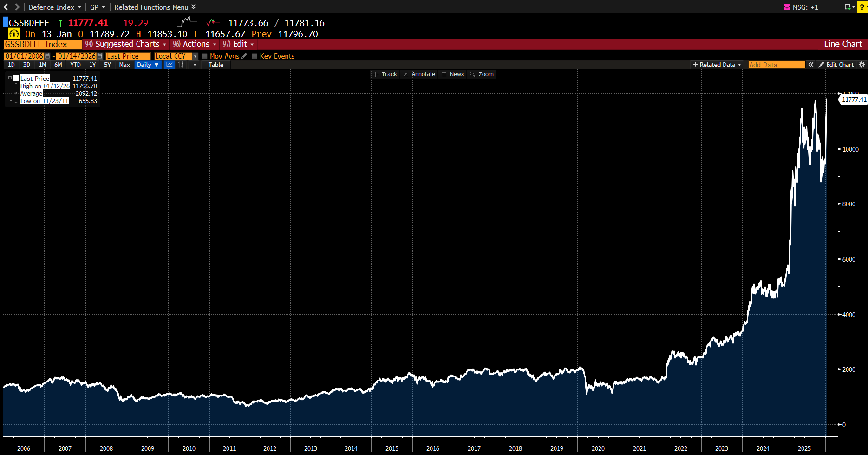The image size is (868, 455).
Task: Expand the Local CCY currency dropdown
Action: pos(196,56)
